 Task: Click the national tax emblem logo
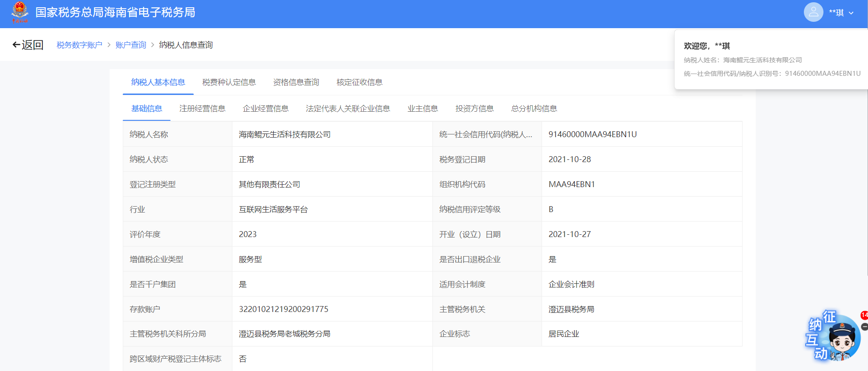[x=20, y=12]
